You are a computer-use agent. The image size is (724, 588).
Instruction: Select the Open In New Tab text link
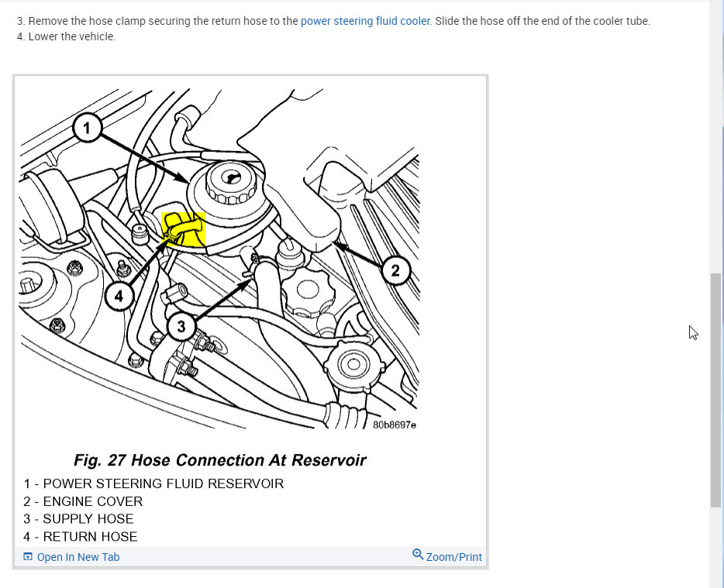(78, 557)
